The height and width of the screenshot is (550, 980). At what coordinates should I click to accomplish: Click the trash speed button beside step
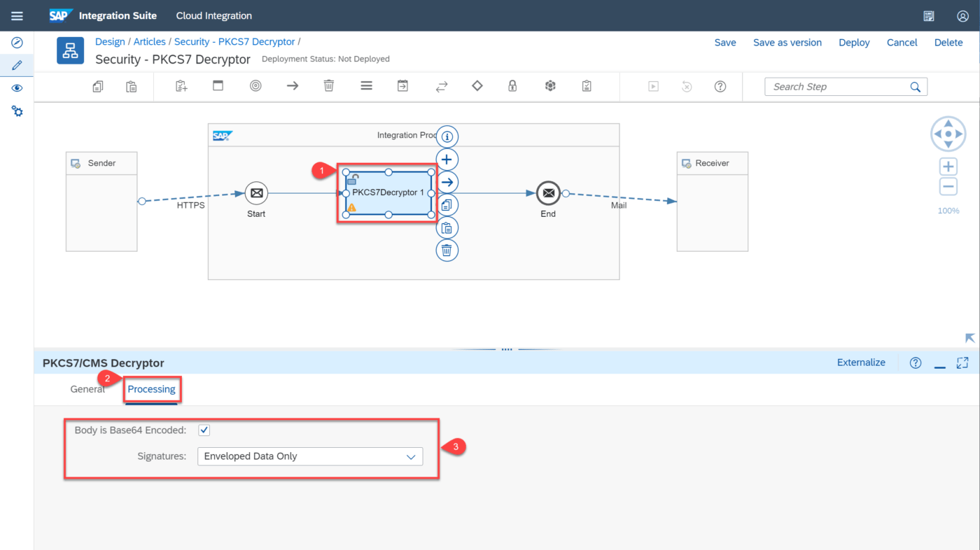click(x=447, y=250)
